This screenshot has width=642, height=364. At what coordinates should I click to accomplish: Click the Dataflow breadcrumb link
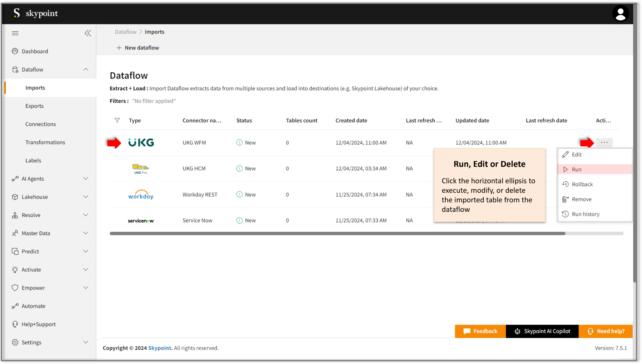(x=125, y=32)
